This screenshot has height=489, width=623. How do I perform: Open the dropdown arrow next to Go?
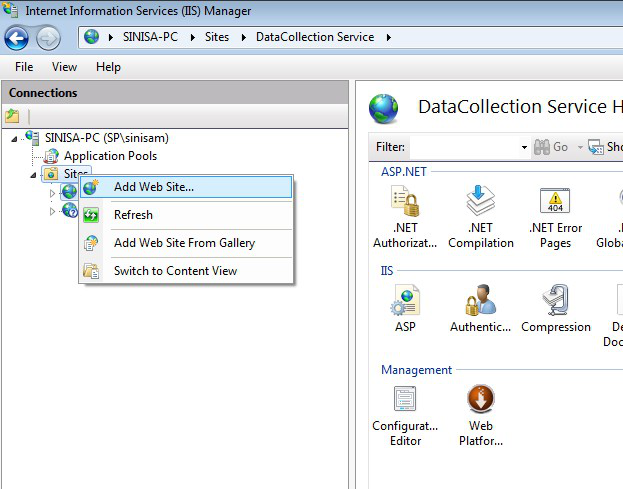click(580, 147)
